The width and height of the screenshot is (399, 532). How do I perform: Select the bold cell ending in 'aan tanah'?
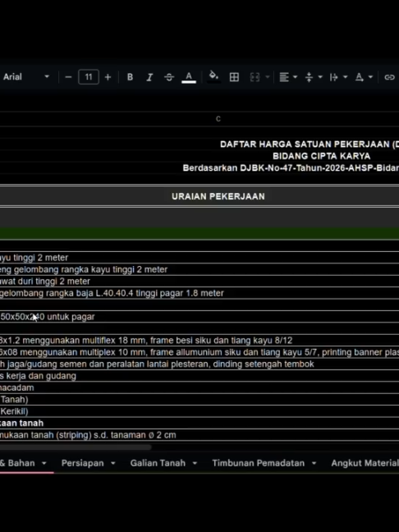tap(199, 423)
